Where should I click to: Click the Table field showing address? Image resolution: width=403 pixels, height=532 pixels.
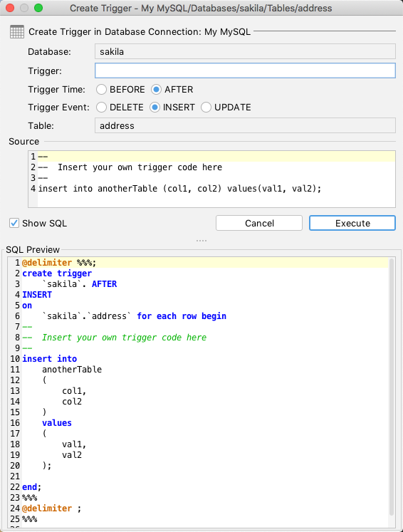click(245, 125)
